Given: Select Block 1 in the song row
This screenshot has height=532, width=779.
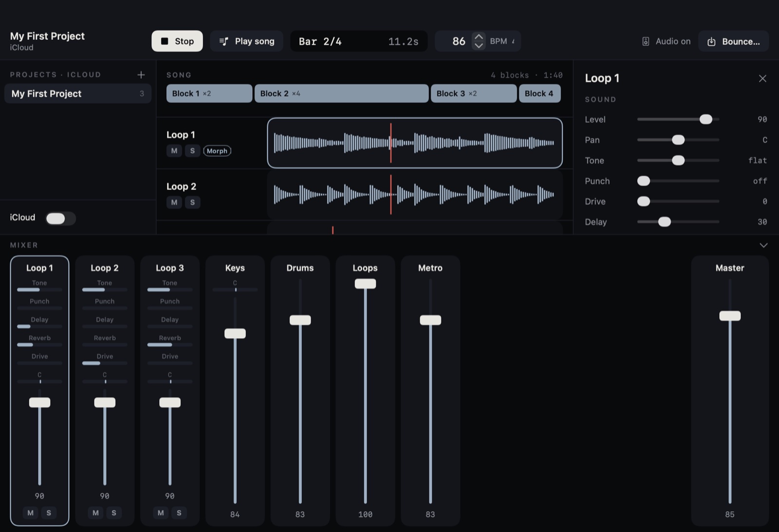Looking at the screenshot, I should tap(209, 93).
